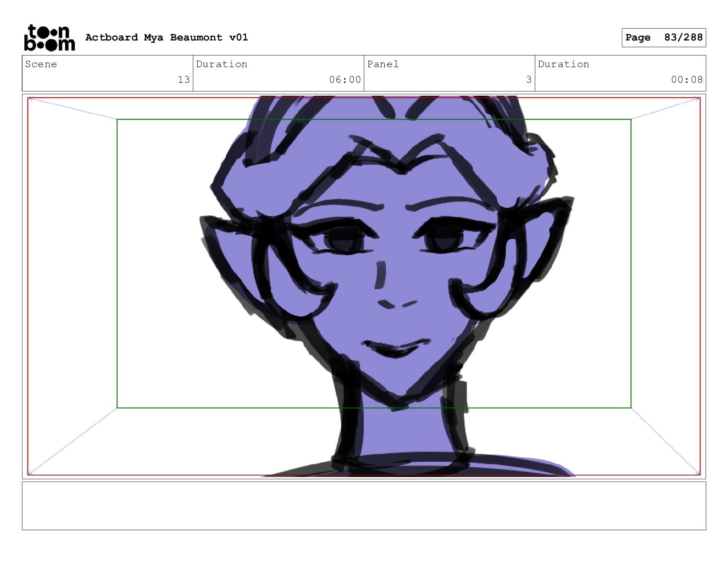The width and height of the screenshot is (728, 563).
Task: Select the panel number 3
Action: 529,80
